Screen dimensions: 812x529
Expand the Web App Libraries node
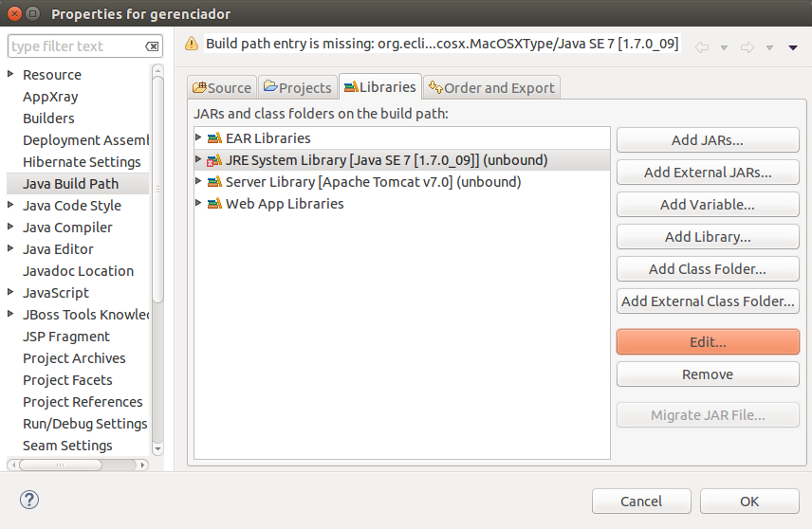[x=198, y=202]
